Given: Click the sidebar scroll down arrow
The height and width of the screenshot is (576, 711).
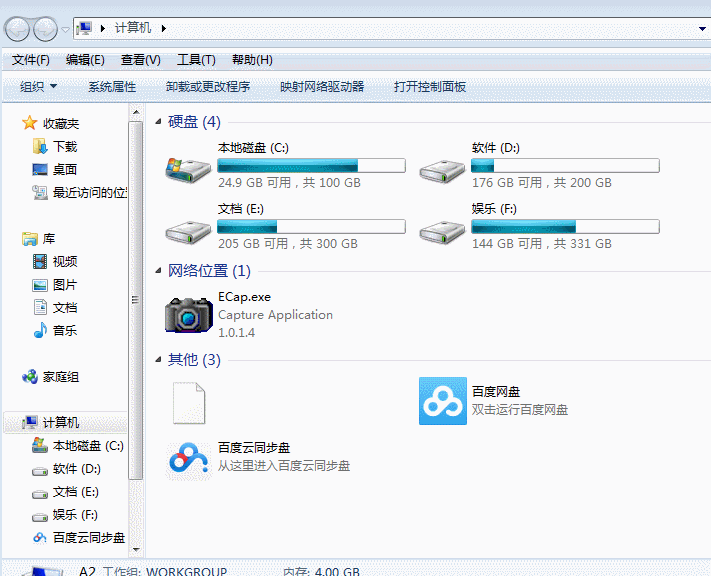Looking at the screenshot, I should (x=136, y=550).
